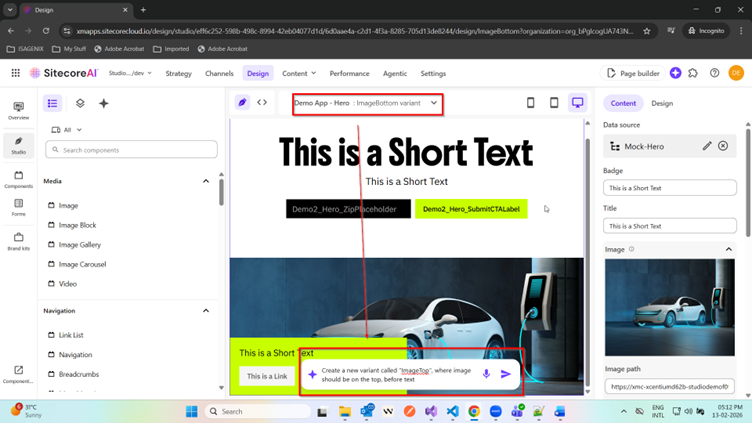This screenshot has height=423, width=752.
Task: Open the All devices filter dropdown
Action: [x=67, y=130]
